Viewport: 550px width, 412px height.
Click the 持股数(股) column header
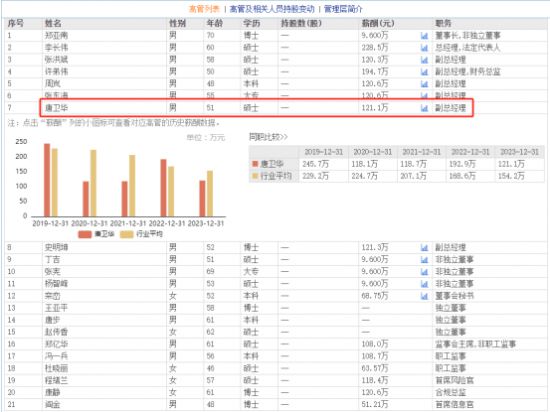pyautogui.click(x=301, y=23)
